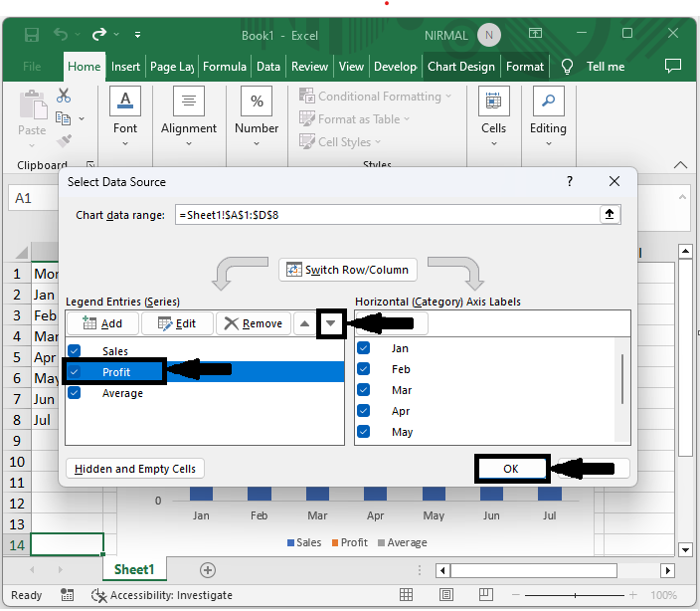Image resolution: width=700 pixels, height=611 pixels.
Task: Switch to the Chart Design tab
Action: click(x=460, y=67)
